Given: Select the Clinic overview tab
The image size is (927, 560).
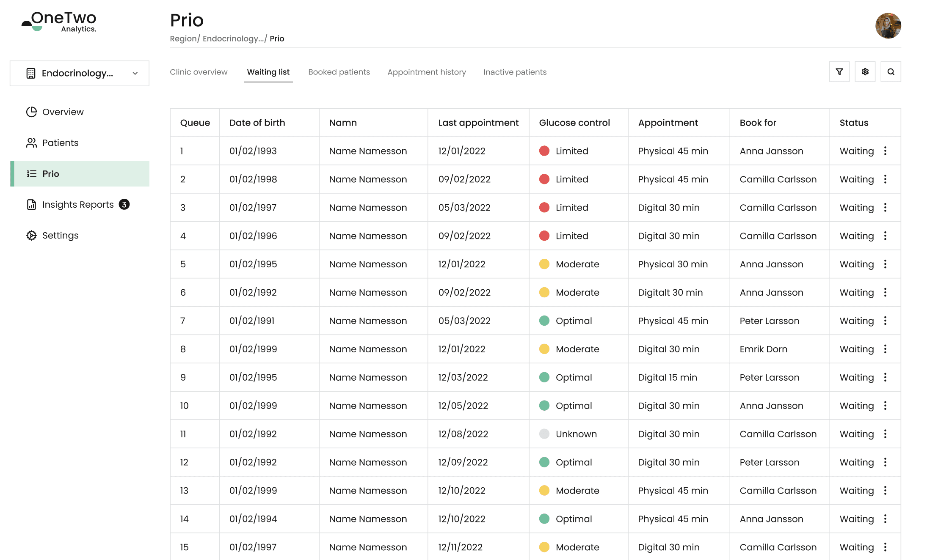Looking at the screenshot, I should coord(199,72).
